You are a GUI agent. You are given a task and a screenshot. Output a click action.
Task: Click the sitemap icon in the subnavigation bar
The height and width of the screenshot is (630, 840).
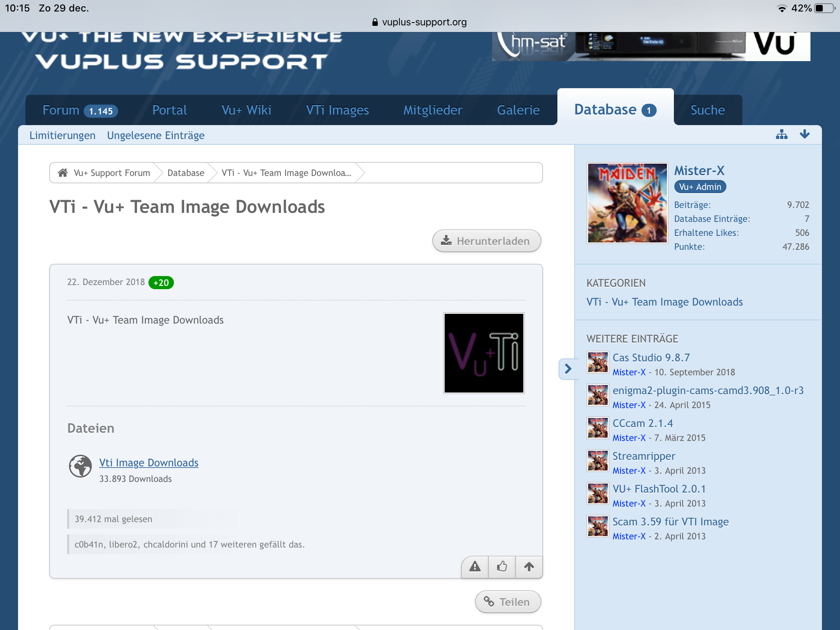781,135
